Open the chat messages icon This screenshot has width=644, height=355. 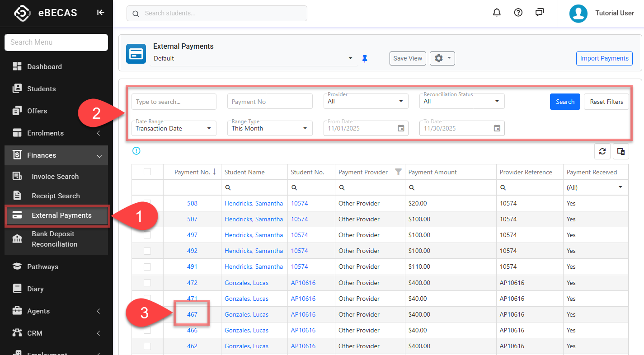540,13
